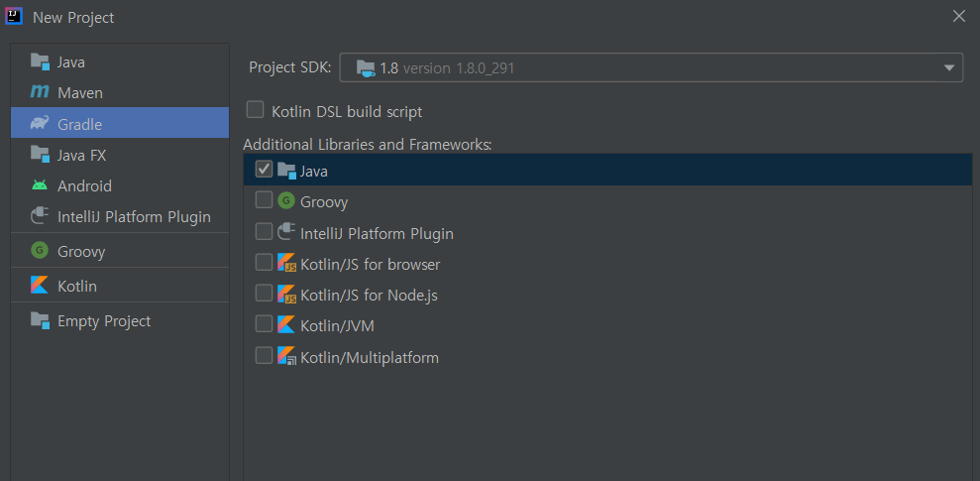Click the Project SDK 1.8 combo box
The image size is (980, 481).
(651, 67)
